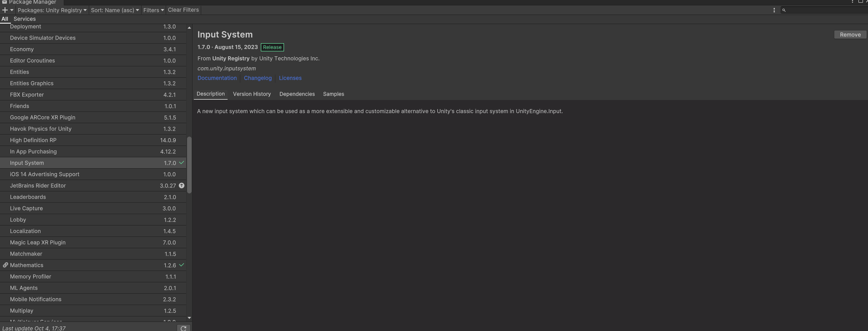Select the Input System package row
The width and height of the screenshot is (868, 331).
pyautogui.click(x=93, y=163)
